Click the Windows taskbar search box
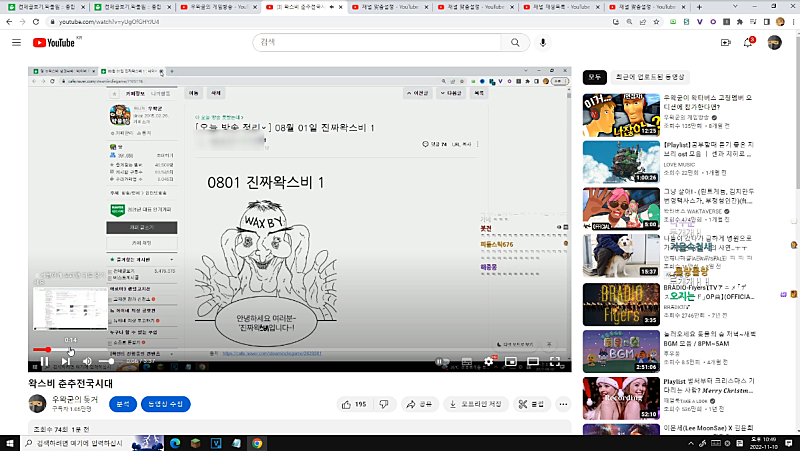 click(x=75, y=443)
